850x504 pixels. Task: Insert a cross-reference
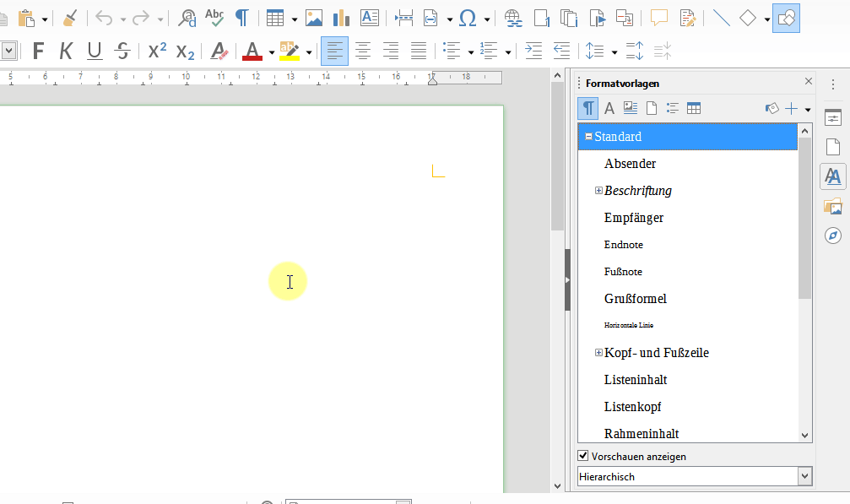coord(625,19)
